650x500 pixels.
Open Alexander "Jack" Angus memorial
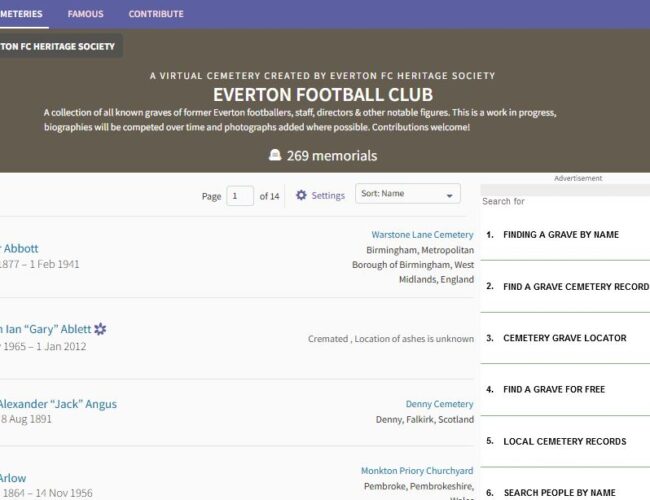point(58,404)
